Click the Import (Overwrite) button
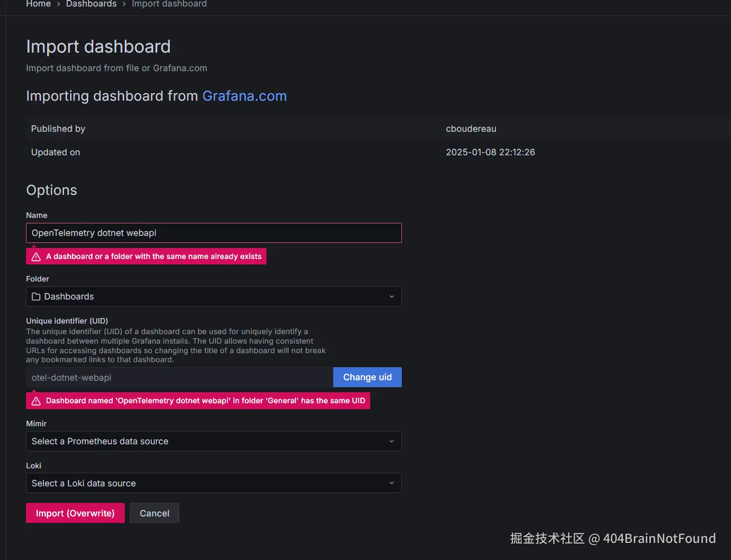 point(75,513)
